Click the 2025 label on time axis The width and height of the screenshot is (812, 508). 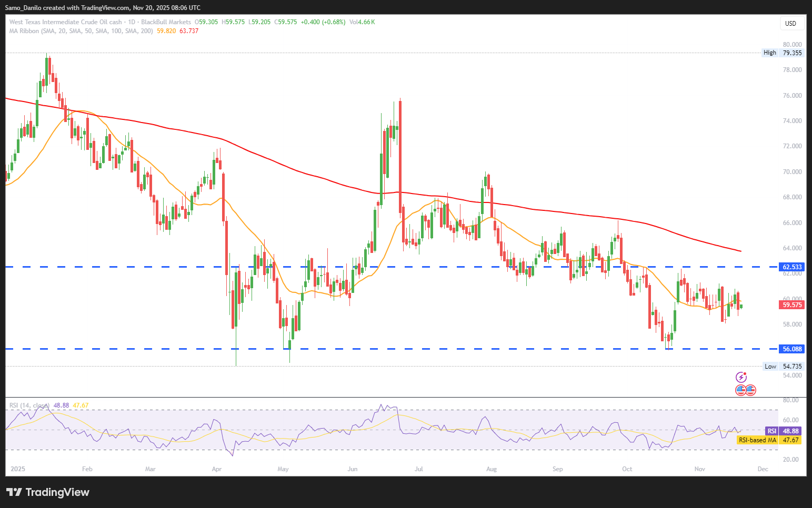point(18,469)
